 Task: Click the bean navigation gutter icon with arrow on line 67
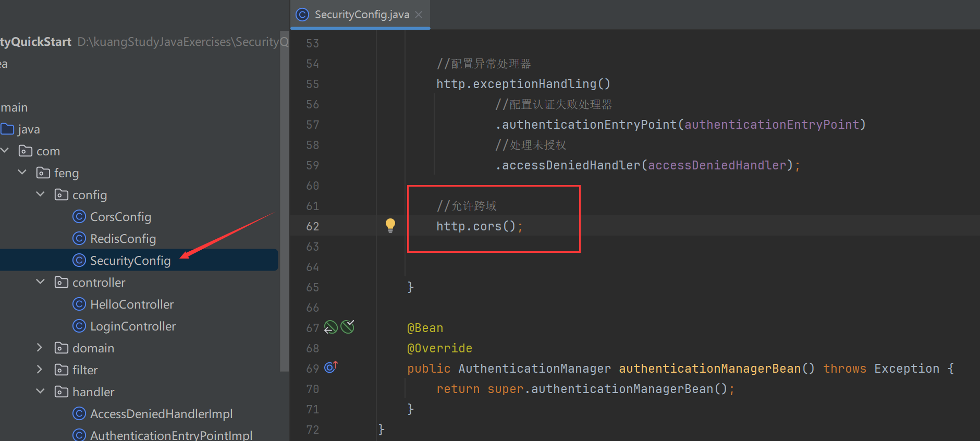pyautogui.click(x=330, y=327)
